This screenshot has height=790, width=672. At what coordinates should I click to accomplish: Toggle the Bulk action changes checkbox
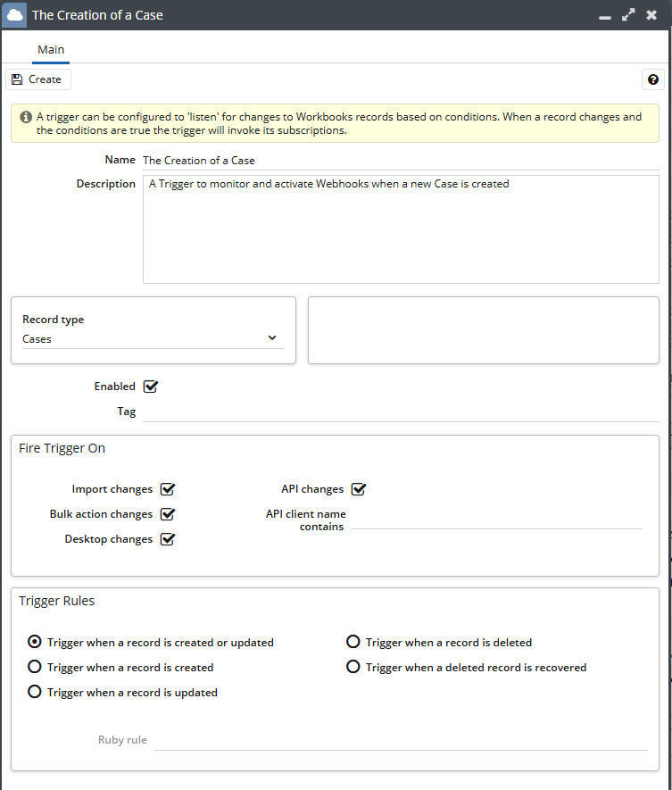pos(168,514)
